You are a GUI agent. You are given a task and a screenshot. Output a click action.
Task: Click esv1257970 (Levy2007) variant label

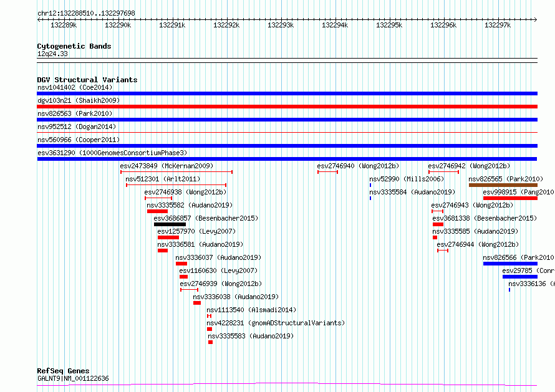click(x=196, y=231)
